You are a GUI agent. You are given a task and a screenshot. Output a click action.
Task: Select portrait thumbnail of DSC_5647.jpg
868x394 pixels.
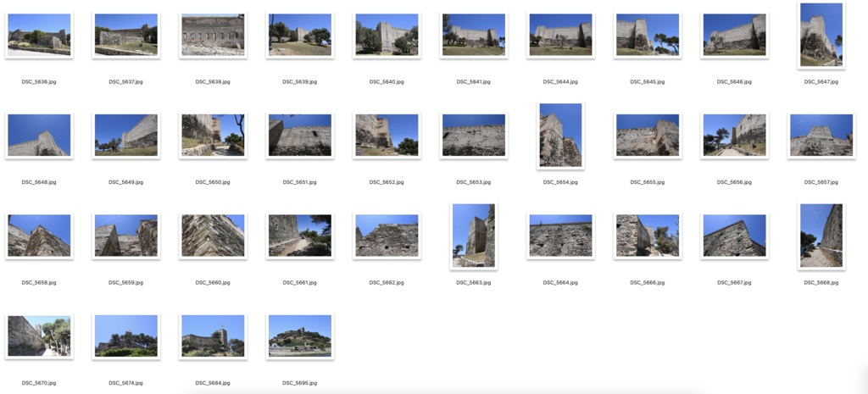click(x=821, y=35)
